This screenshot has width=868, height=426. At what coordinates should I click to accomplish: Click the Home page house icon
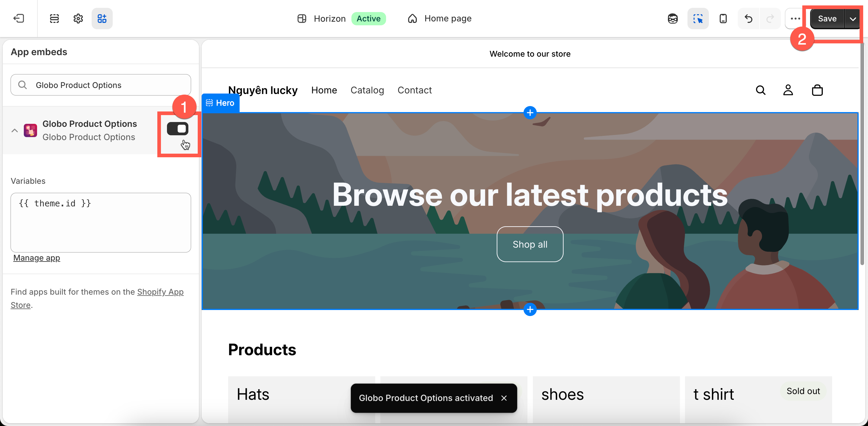click(x=412, y=18)
